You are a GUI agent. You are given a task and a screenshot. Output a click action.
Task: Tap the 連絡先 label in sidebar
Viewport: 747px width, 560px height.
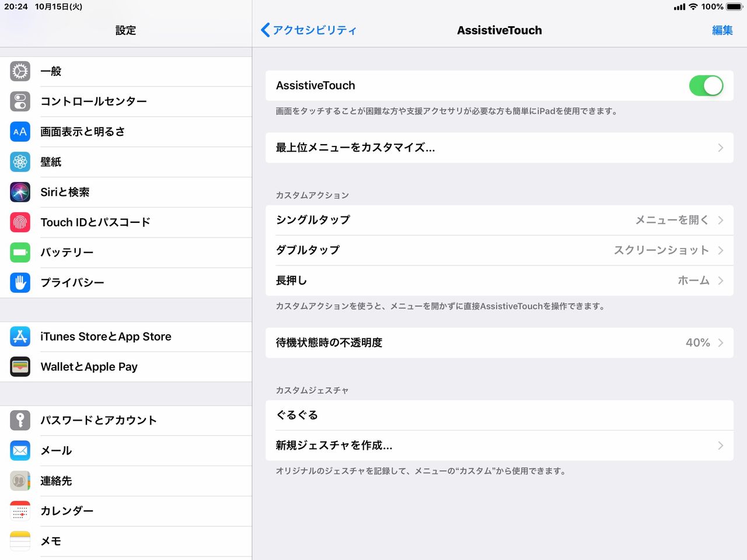(x=56, y=481)
